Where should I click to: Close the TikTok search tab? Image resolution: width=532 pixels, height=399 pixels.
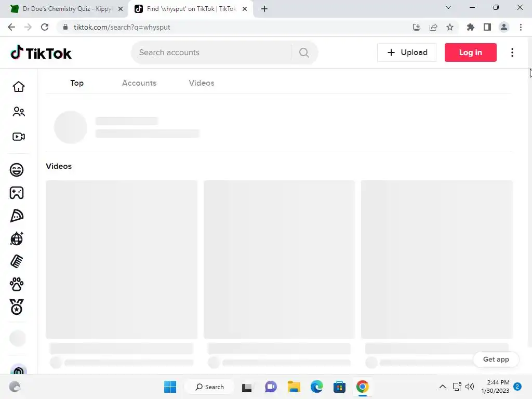[x=245, y=9]
